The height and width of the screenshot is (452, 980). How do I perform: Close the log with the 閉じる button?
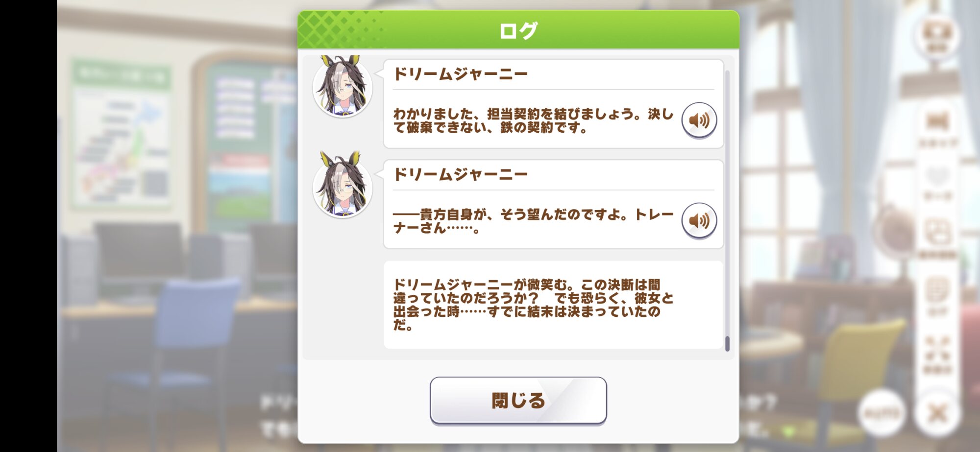pyautogui.click(x=518, y=401)
